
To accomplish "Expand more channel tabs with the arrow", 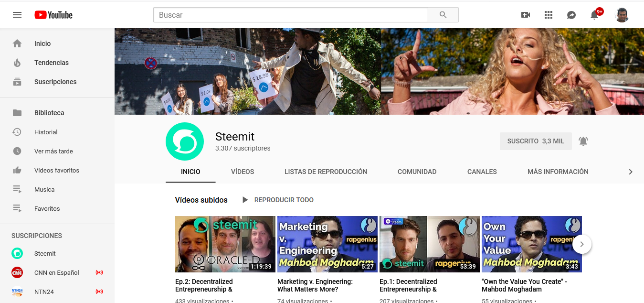I will (631, 172).
